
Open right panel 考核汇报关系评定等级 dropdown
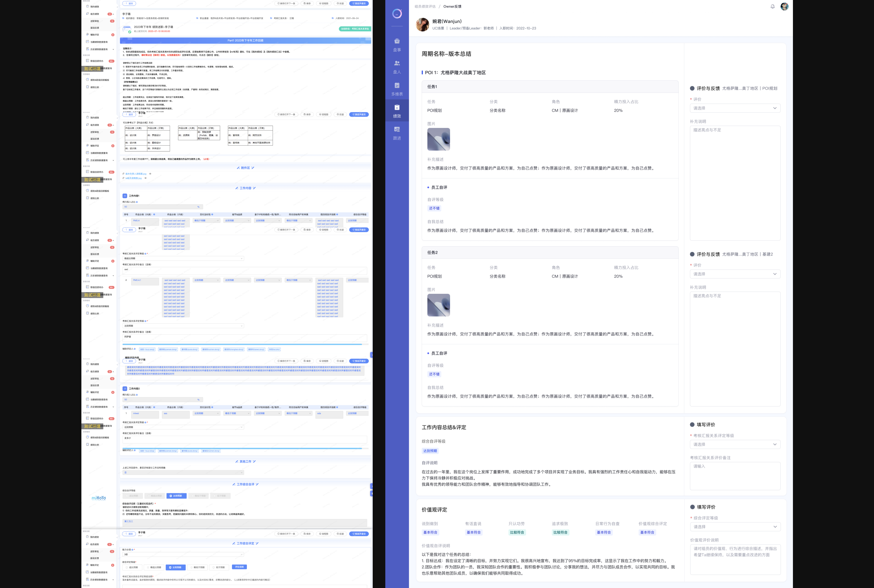coord(735,444)
